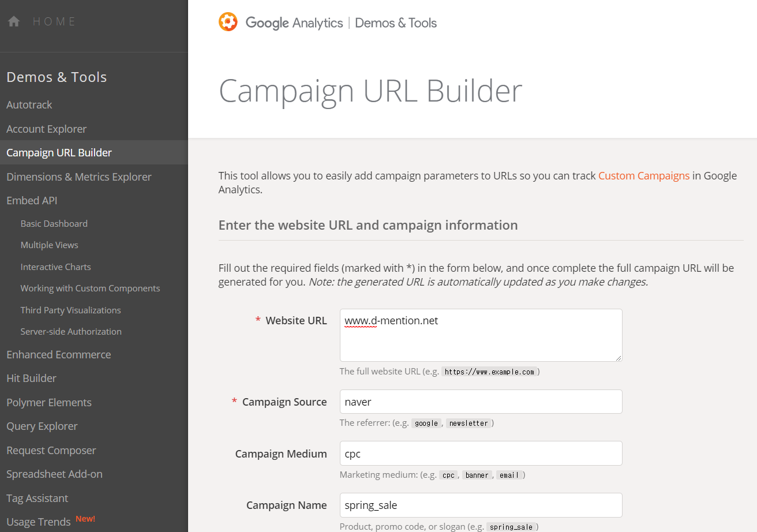Click the Website URL text area

481,335
